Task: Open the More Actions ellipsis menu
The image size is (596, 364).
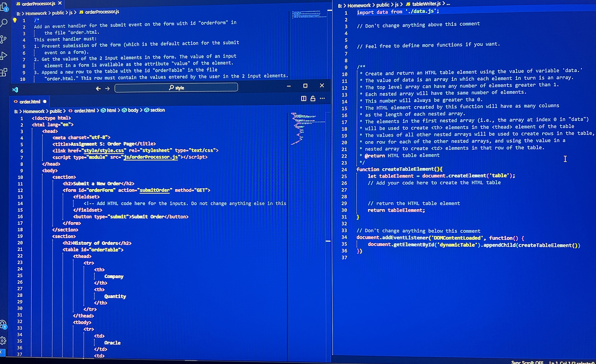Action: point(322,98)
